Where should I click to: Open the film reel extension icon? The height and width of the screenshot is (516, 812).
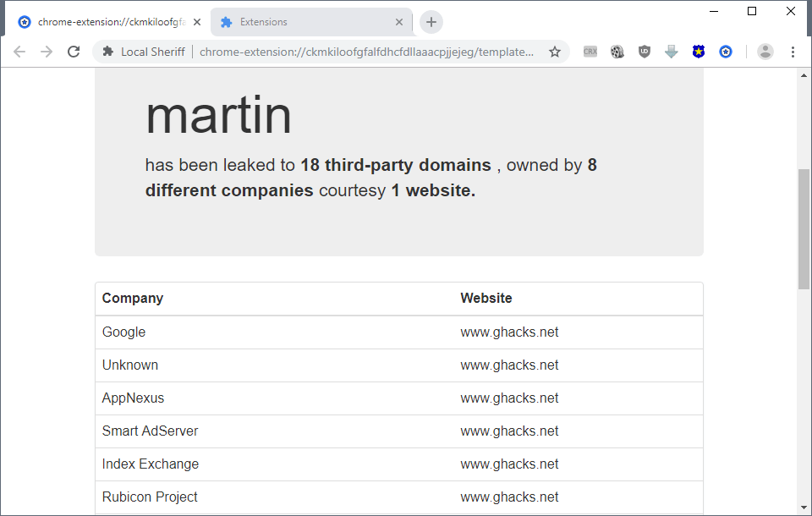617,52
